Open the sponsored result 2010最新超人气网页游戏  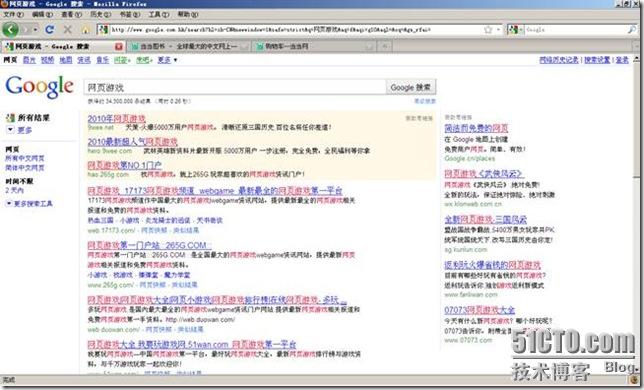pyautogui.click(x=133, y=142)
